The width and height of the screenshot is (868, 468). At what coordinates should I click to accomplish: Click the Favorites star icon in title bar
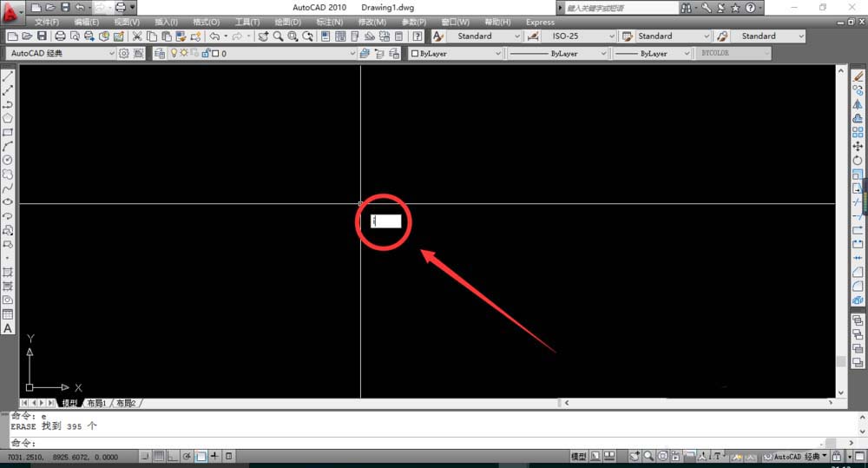735,8
